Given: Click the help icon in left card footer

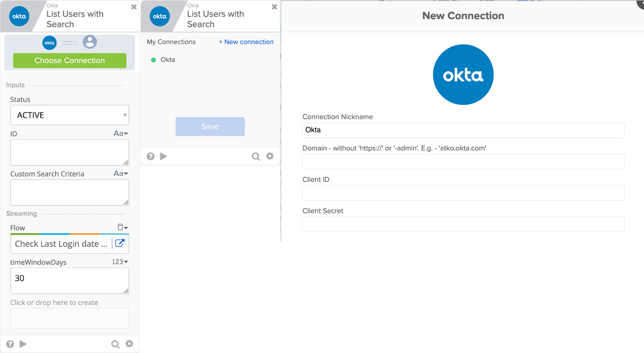Looking at the screenshot, I should (10, 344).
